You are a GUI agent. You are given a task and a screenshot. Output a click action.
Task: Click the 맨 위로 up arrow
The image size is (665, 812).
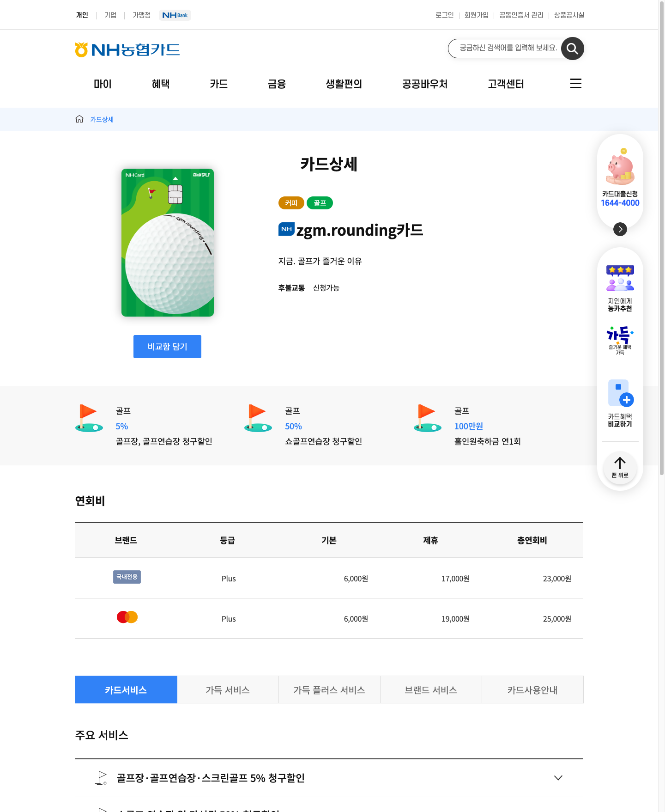(x=620, y=468)
